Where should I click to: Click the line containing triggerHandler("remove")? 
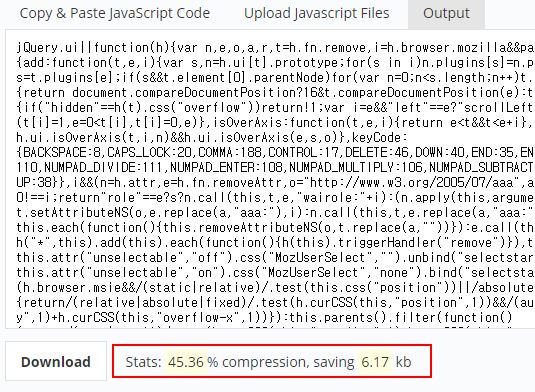pyautogui.click(x=275, y=243)
